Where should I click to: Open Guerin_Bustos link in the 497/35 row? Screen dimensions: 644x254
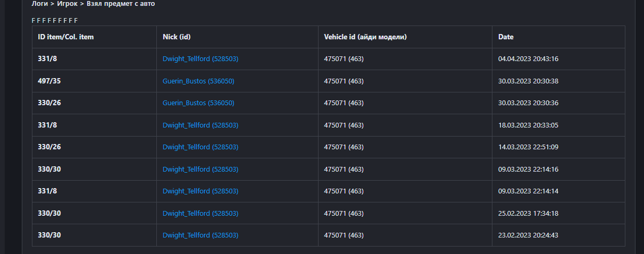(198, 81)
